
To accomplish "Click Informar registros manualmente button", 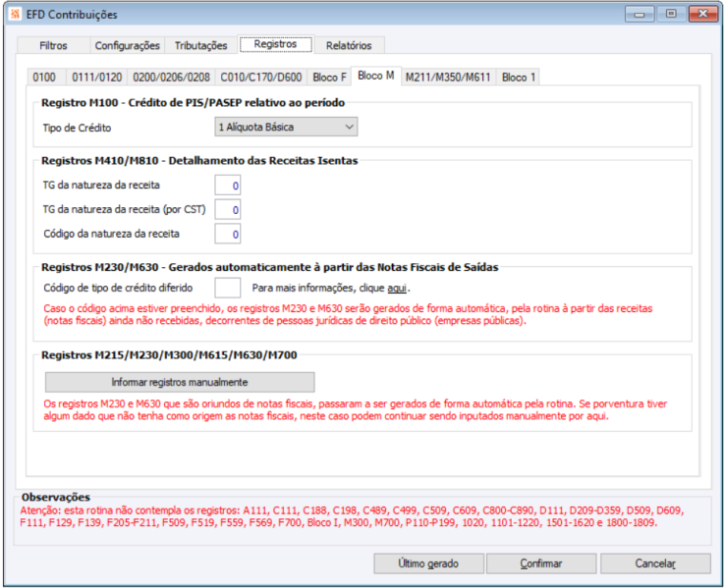I will tap(180, 382).
